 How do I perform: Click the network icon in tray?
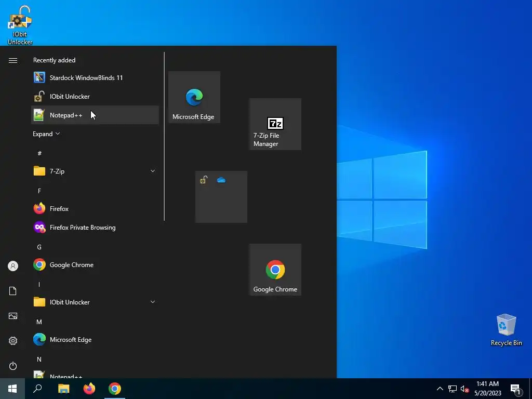coord(453,389)
